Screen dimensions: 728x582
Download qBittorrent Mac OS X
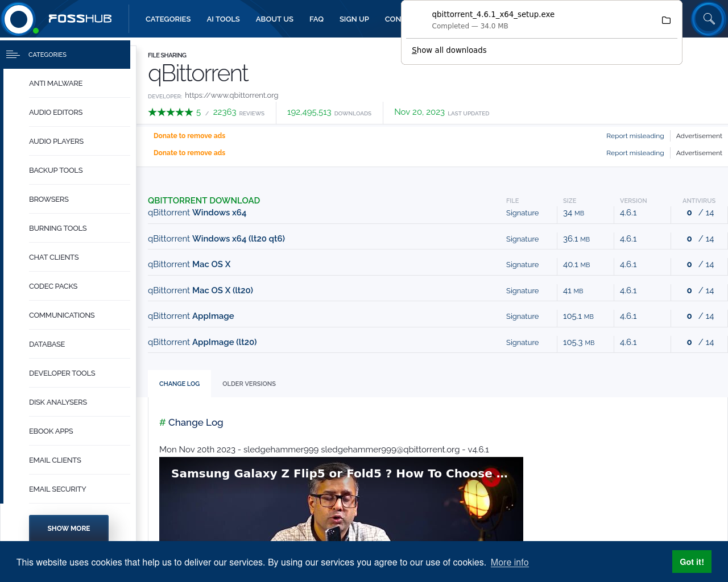[x=189, y=264]
